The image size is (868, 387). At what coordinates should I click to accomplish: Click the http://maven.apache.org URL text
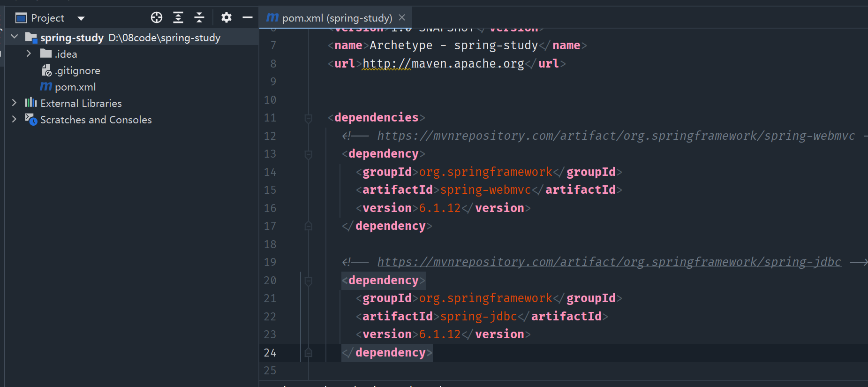pos(443,63)
